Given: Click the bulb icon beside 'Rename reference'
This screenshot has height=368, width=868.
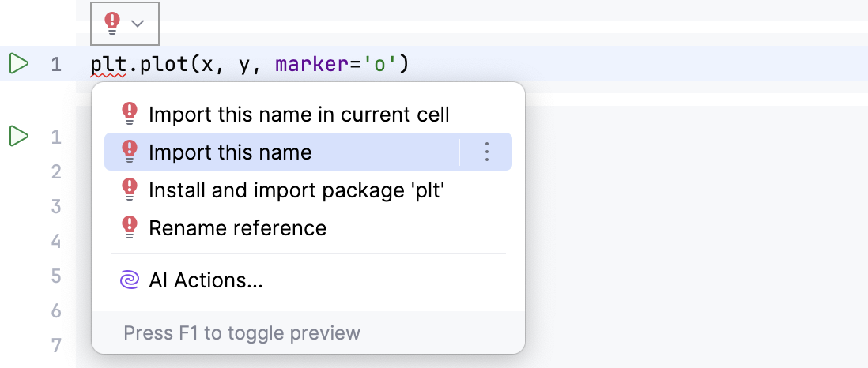Looking at the screenshot, I should [x=130, y=228].
